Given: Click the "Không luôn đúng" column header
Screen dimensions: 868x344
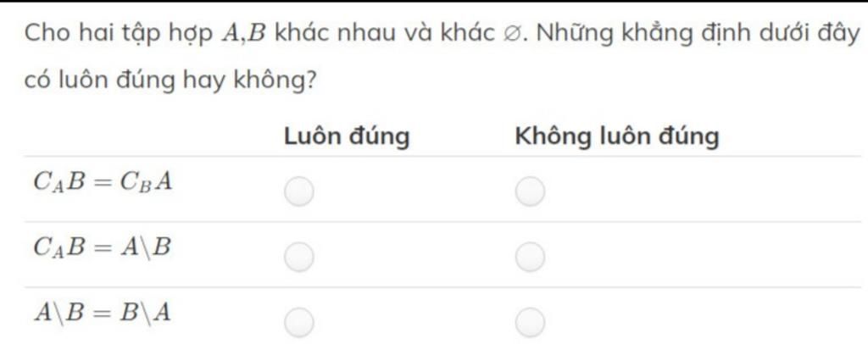Looking at the screenshot, I should 617,136.
